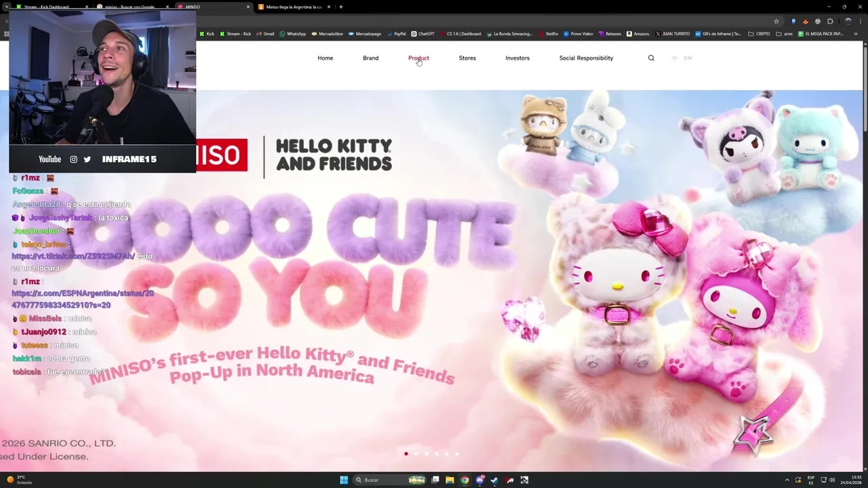The height and width of the screenshot is (488, 868).
Task: Open the Product menu item
Action: [x=418, y=58]
